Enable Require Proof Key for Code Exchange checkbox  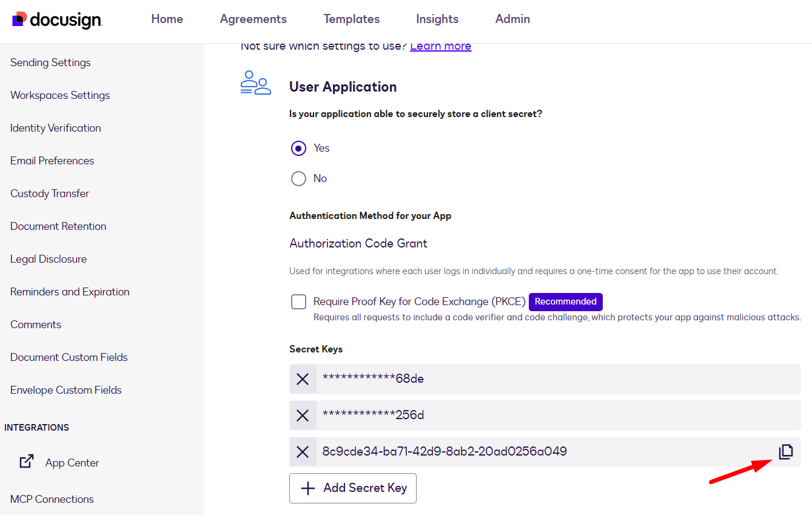(298, 301)
